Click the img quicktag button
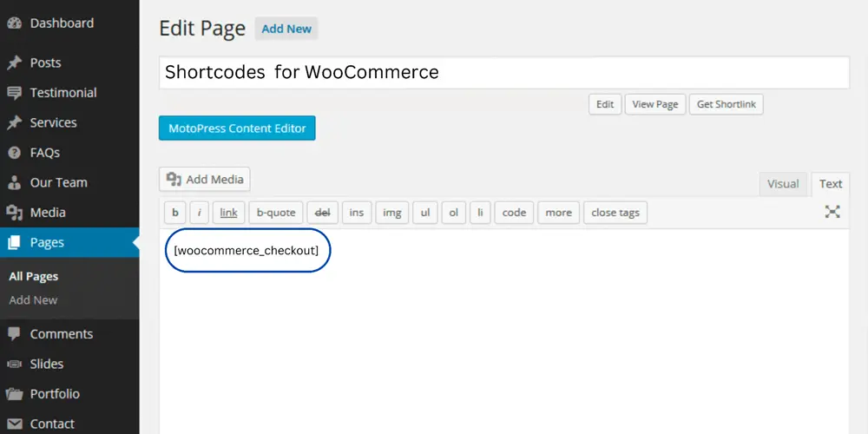This screenshot has height=434, width=868. 392,213
